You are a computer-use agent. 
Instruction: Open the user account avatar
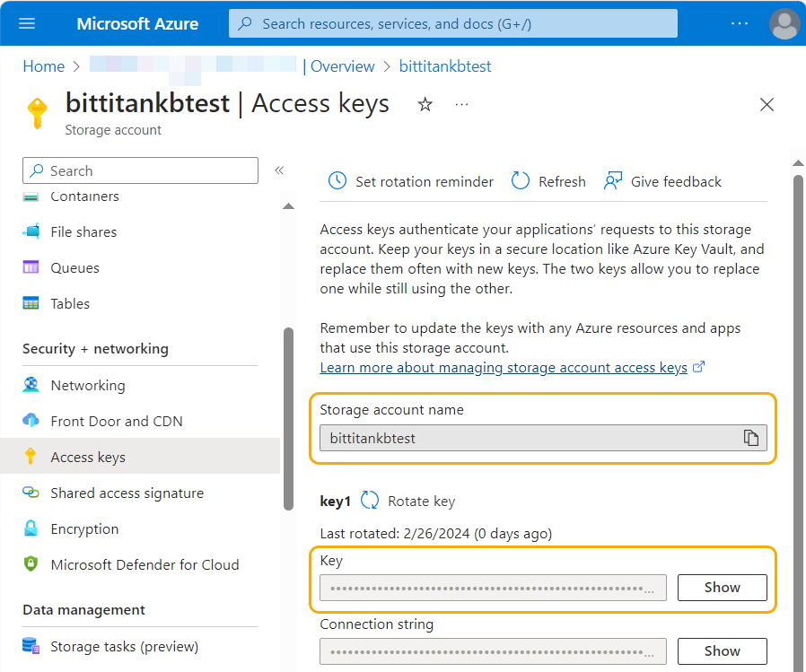click(784, 23)
